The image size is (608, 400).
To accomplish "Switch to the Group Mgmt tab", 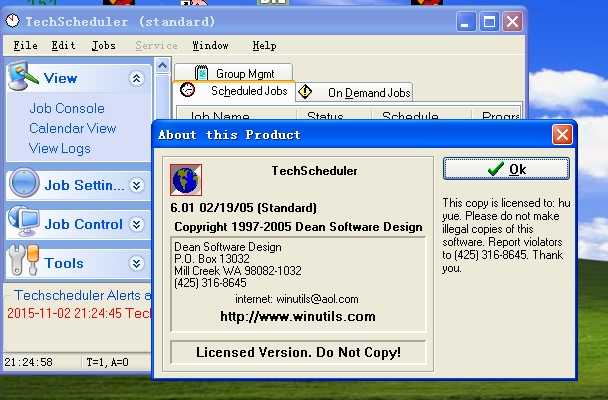I will coord(233,73).
